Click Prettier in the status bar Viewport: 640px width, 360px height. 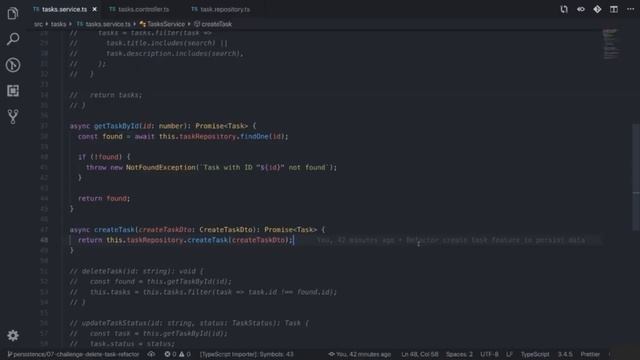pos(590,354)
